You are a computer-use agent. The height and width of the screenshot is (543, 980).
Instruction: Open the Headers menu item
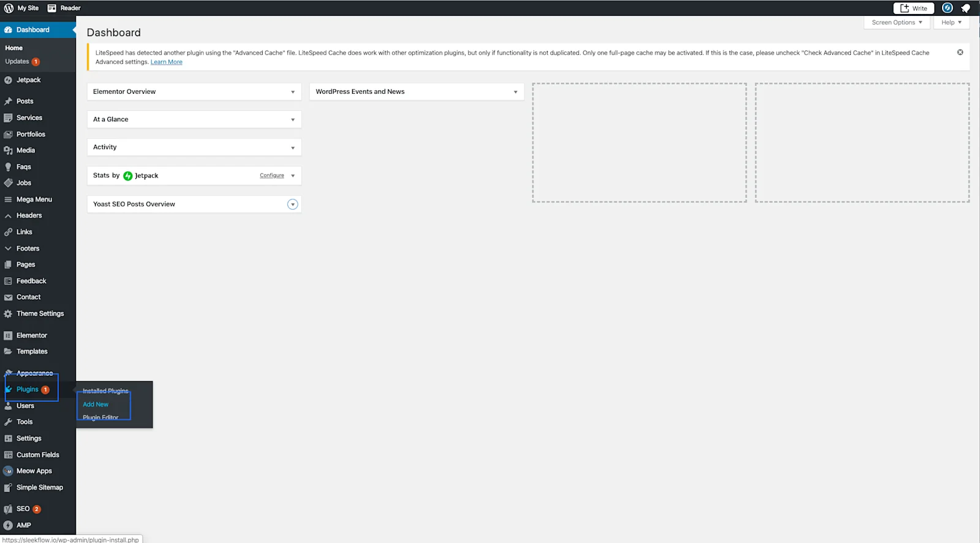click(38, 216)
